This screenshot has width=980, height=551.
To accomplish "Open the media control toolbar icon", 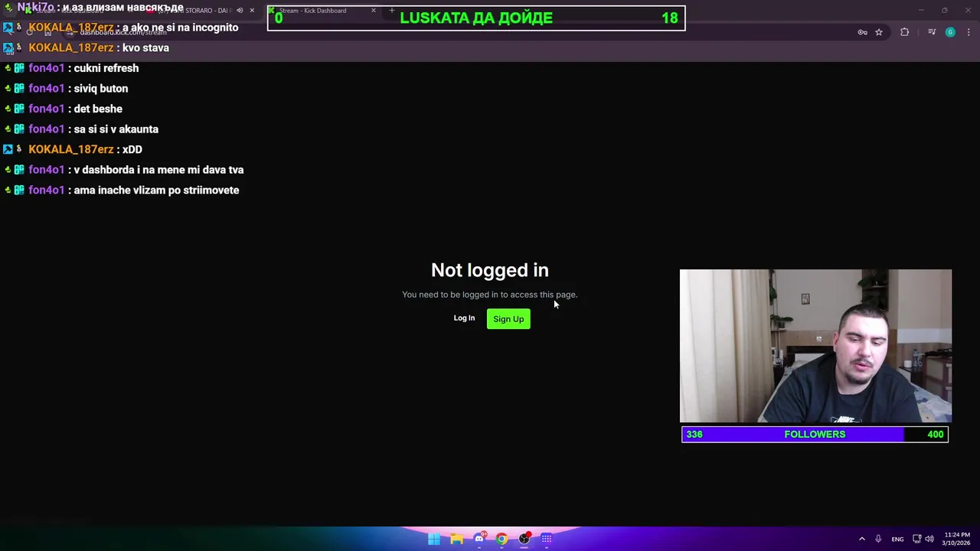I will (x=932, y=32).
